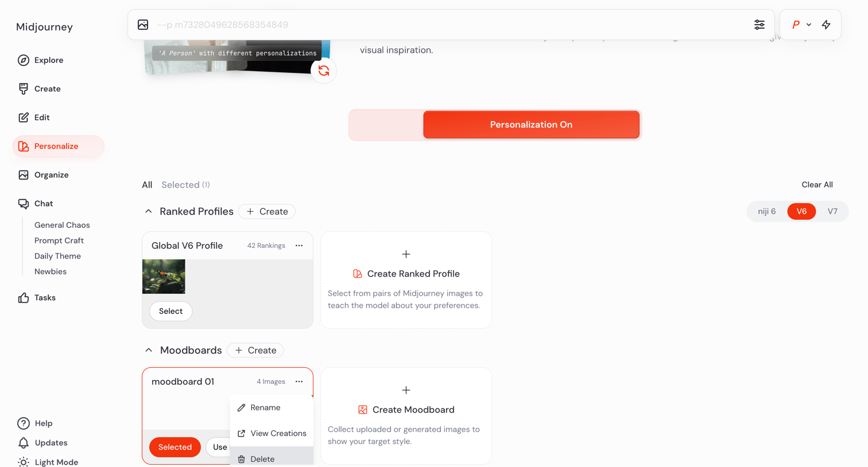The image size is (868, 467).
Task: Focus the prompt input field
Action: coord(451,25)
